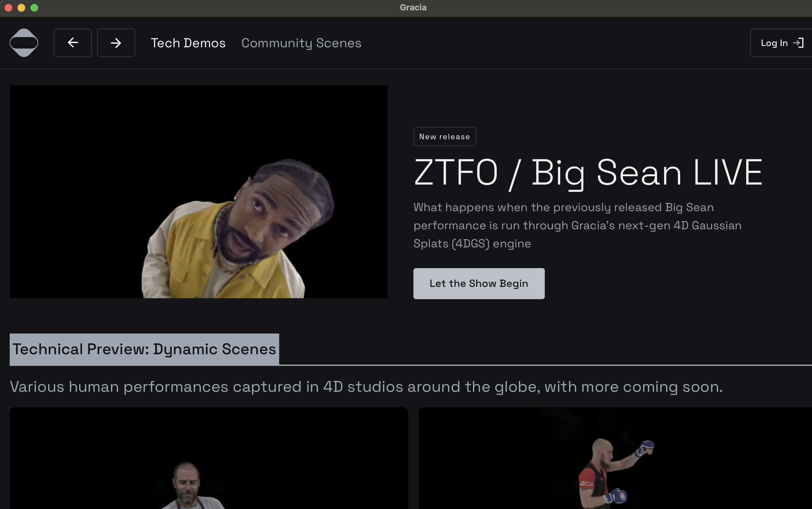Image resolution: width=812 pixels, height=509 pixels.
Task: Open the boxer performance scene thumbnail
Action: [x=615, y=458]
